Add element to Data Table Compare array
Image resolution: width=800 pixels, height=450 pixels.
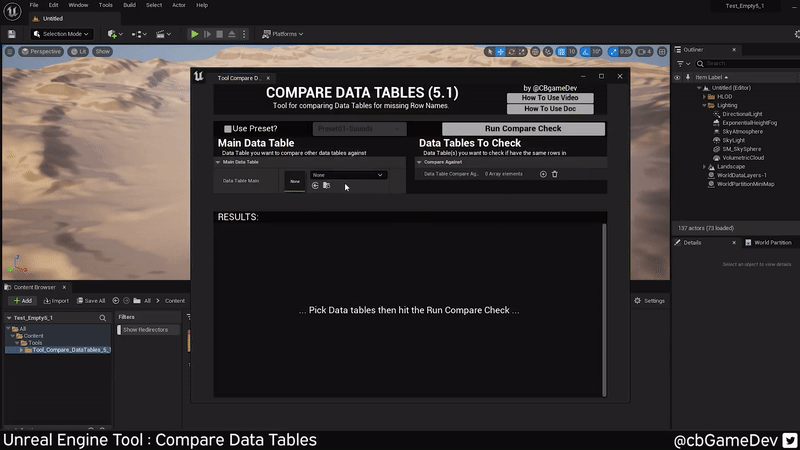(543, 174)
